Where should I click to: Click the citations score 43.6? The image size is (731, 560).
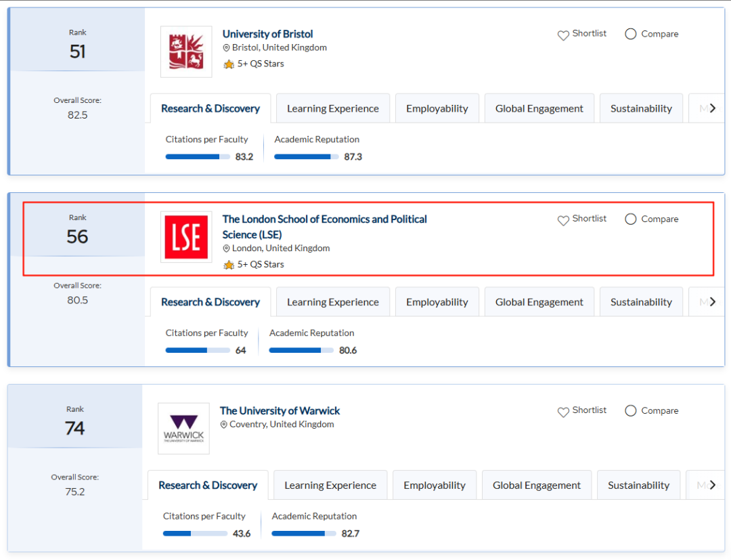coord(242,534)
